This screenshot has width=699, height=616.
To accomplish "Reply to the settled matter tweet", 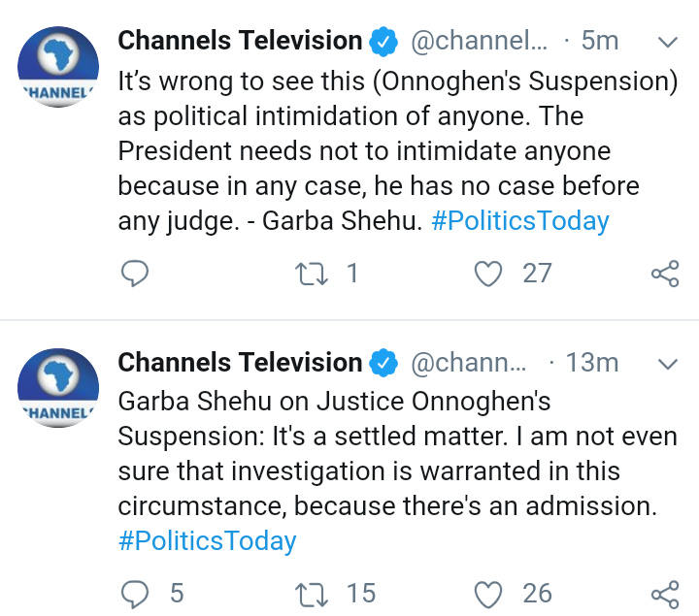I will tap(134, 593).
